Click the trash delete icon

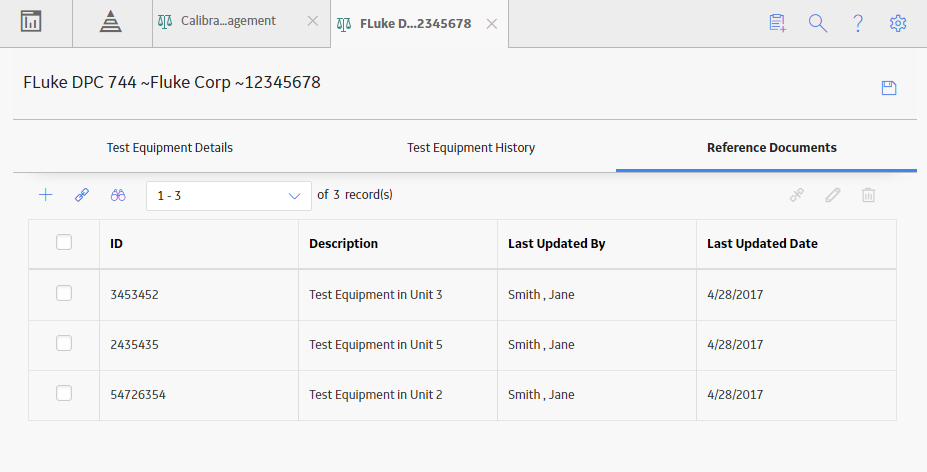pyautogui.click(x=868, y=195)
